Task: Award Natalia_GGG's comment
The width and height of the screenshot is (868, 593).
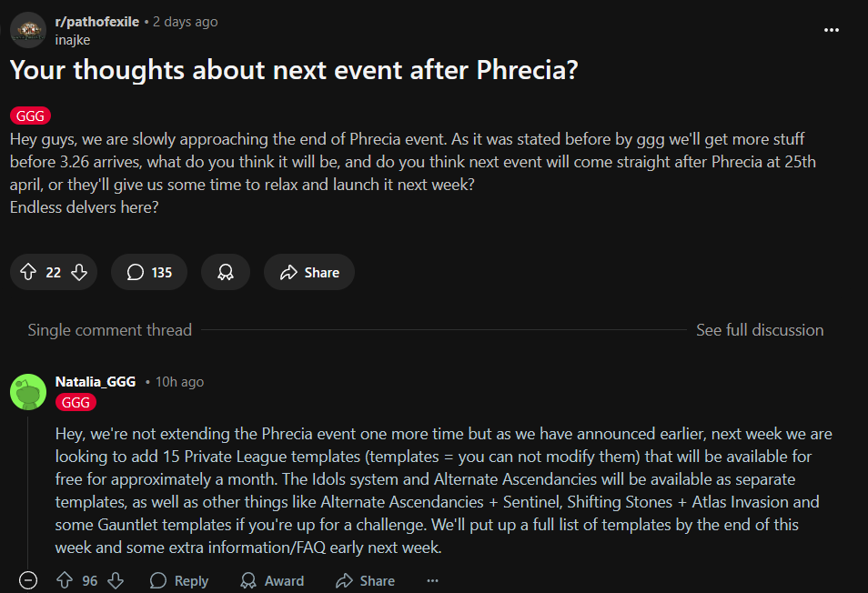Action: click(x=272, y=580)
